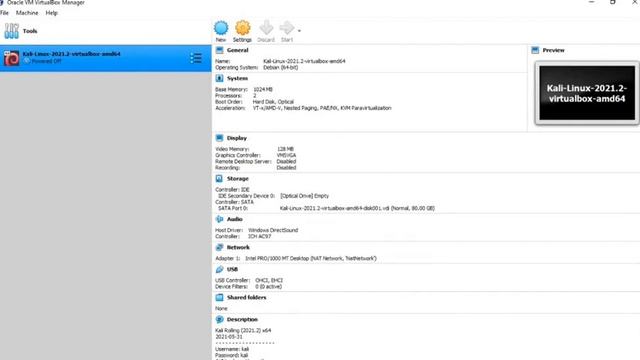Open the General settings heading link
This screenshot has width=640, height=360.
click(238, 50)
